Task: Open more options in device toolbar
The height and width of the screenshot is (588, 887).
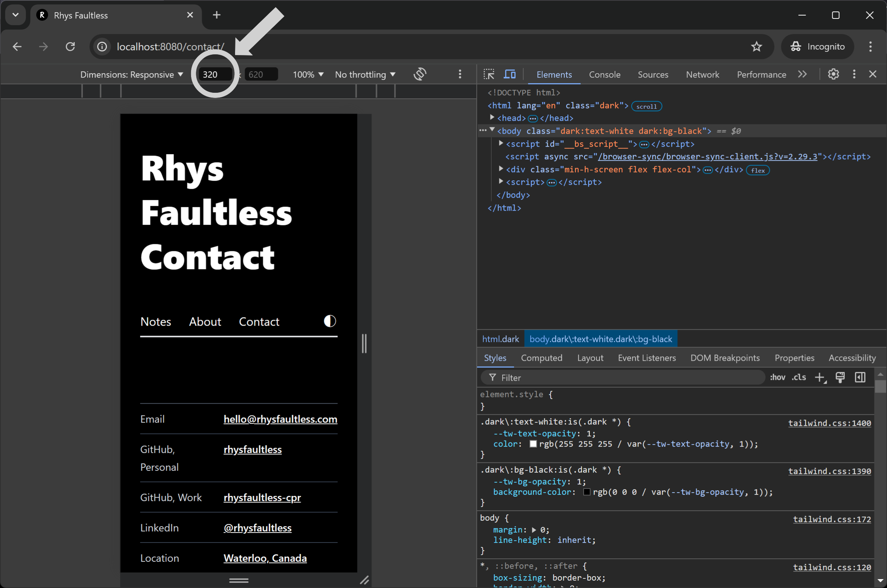Action: pyautogui.click(x=460, y=74)
